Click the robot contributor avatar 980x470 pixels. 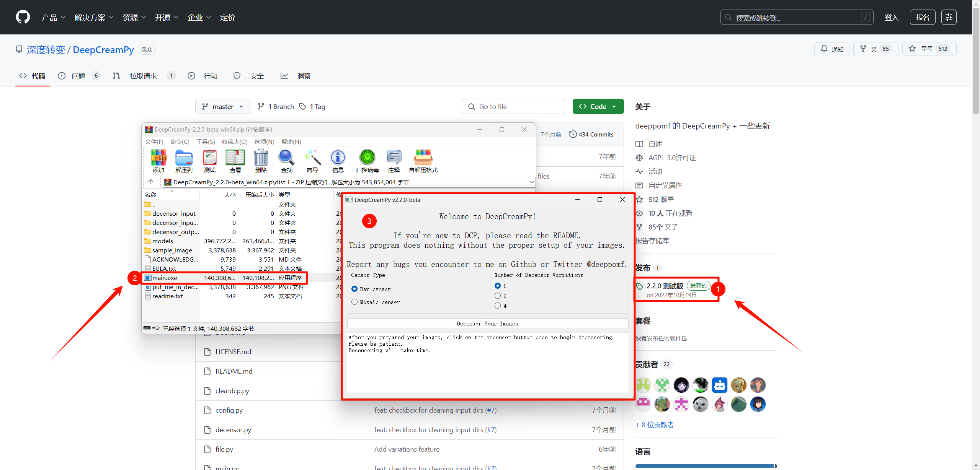click(720, 385)
